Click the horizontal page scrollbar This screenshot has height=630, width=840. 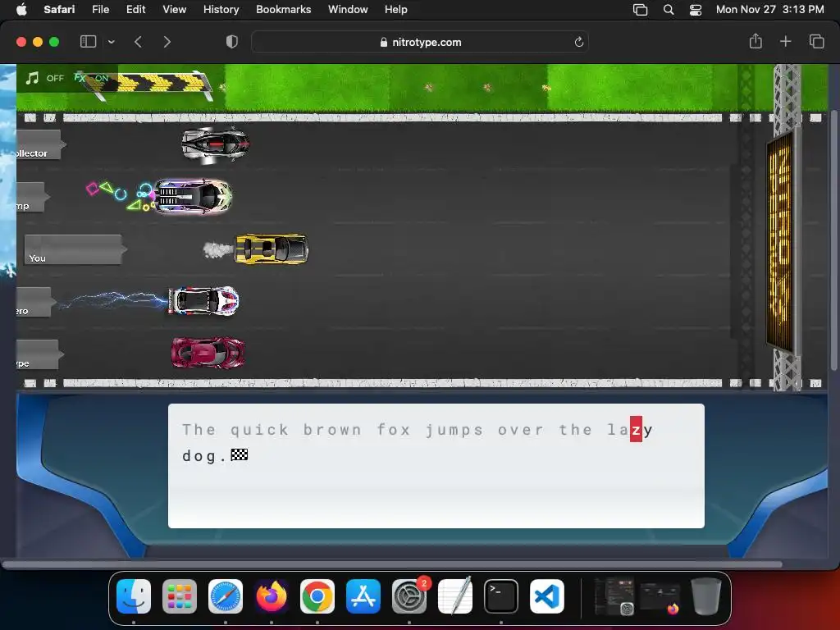pos(392,564)
